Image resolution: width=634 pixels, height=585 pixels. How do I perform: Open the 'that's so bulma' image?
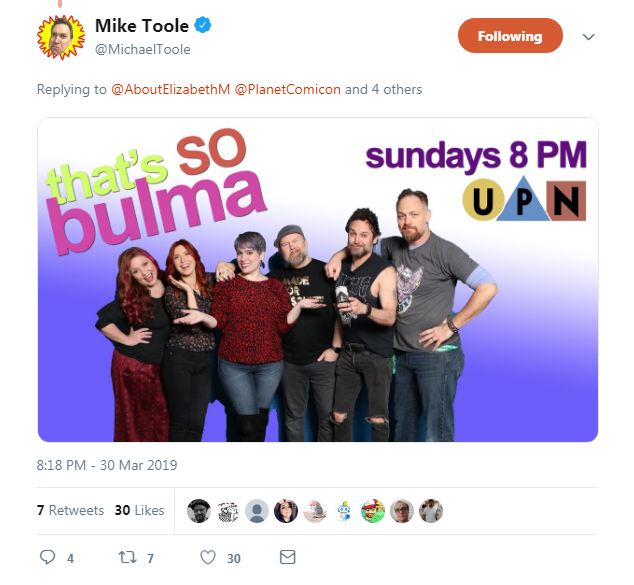pyautogui.click(x=318, y=280)
